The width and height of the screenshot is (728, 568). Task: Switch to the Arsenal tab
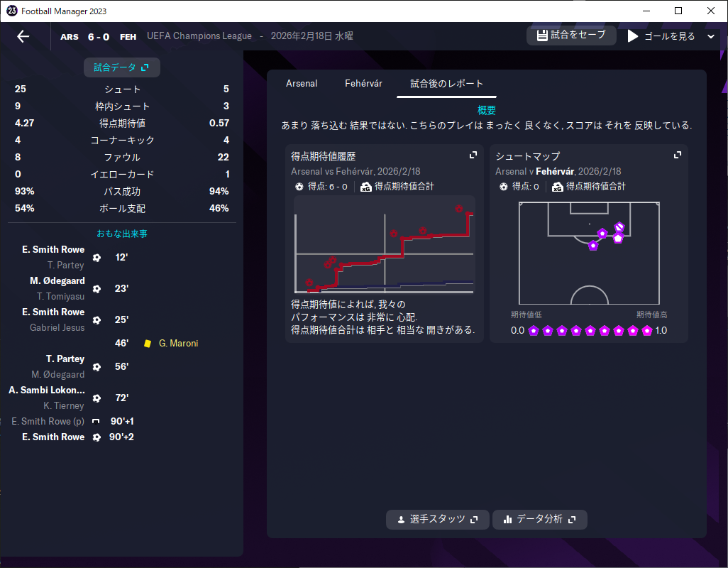click(302, 84)
